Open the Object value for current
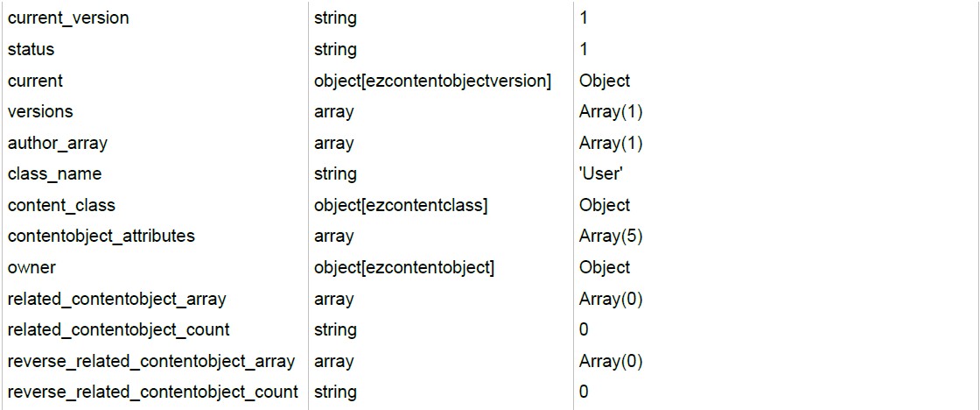The width and height of the screenshot is (980, 410). (605, 81)
